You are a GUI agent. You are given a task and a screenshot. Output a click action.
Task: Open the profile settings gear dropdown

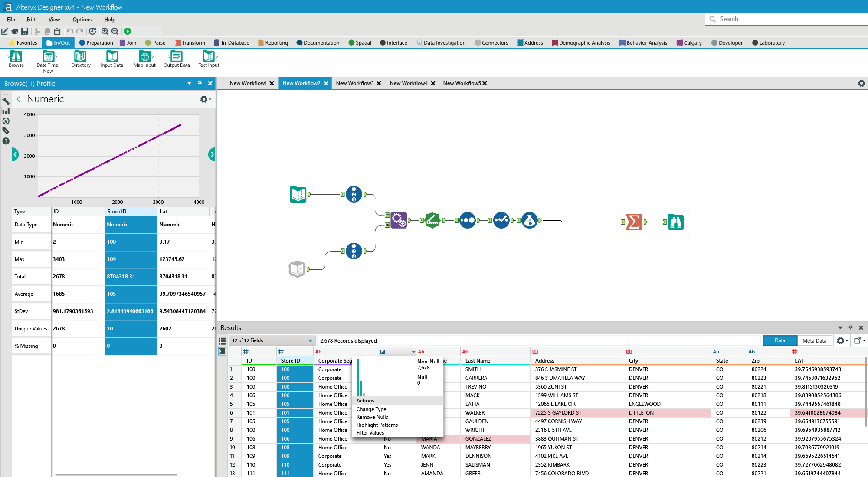click(x=205, y=99)
